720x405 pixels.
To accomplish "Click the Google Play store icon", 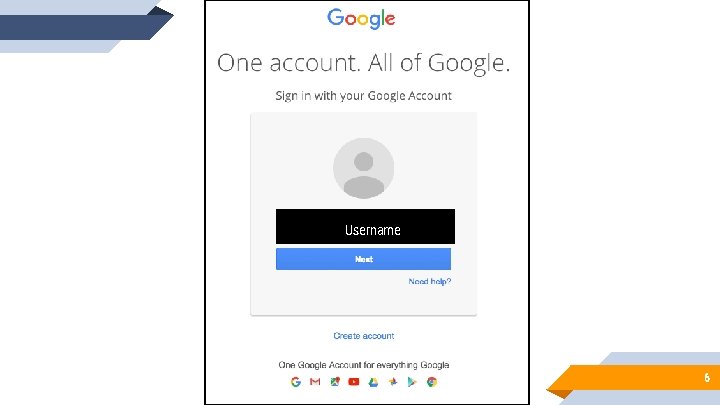I will pyautogui.click(x=412, y=382).
